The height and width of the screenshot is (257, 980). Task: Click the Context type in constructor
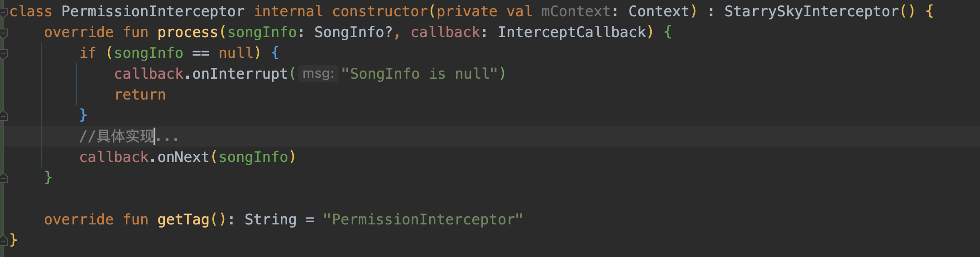(x=658, y=11)
